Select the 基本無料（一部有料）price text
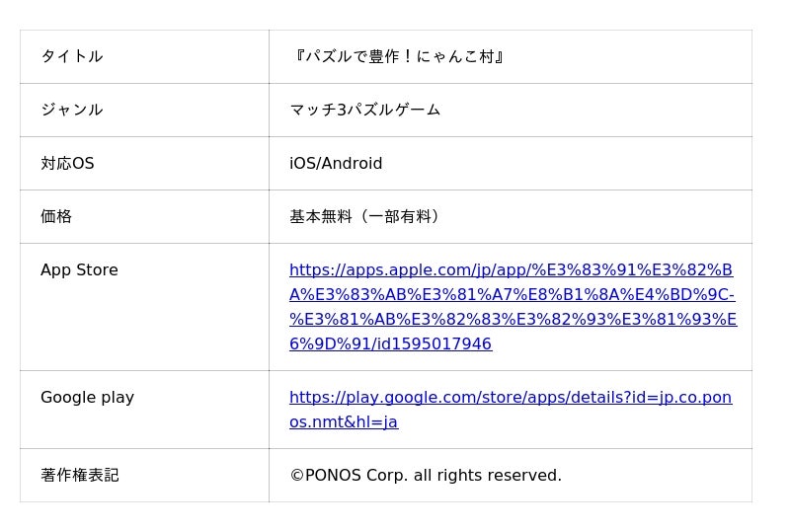The height and width of the screenshot is (532, 790). pos(364,217)
